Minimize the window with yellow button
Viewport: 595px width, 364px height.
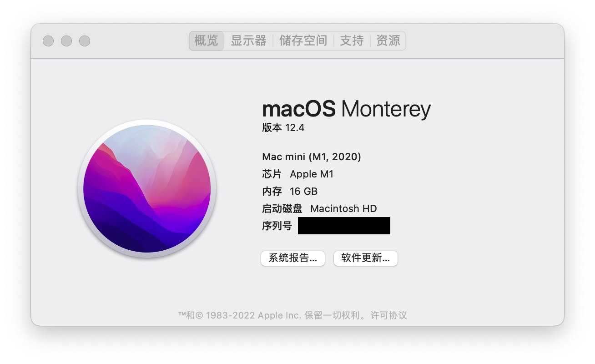coord(66,41)
